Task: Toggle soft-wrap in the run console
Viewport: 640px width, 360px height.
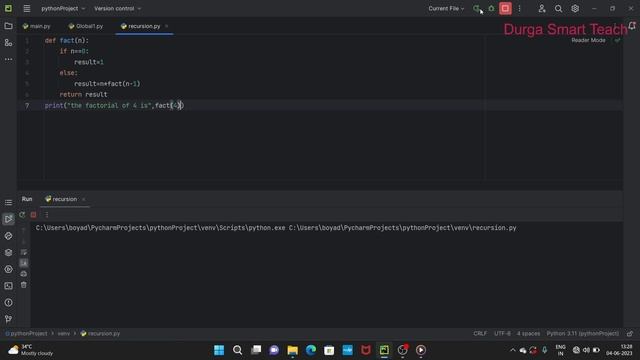Action: (x=24, y=252)
